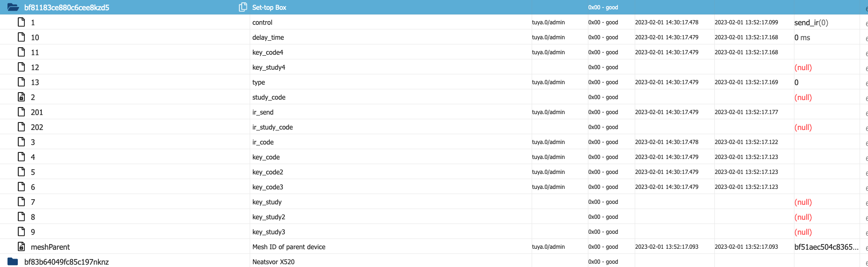The image size is (868, 267).
Task: Collapse the open bf81183ce880c6cee8kzd5 folder
Action: 13,7
